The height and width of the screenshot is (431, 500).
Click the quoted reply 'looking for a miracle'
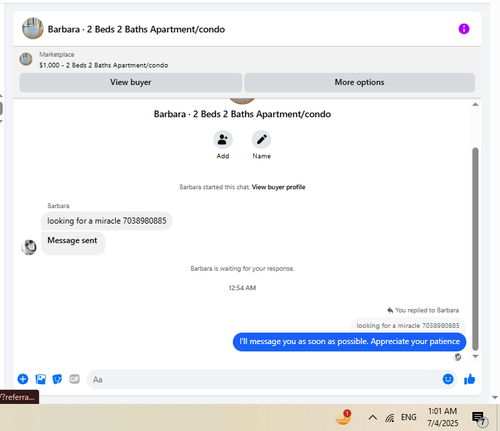(x=408, y=325)
